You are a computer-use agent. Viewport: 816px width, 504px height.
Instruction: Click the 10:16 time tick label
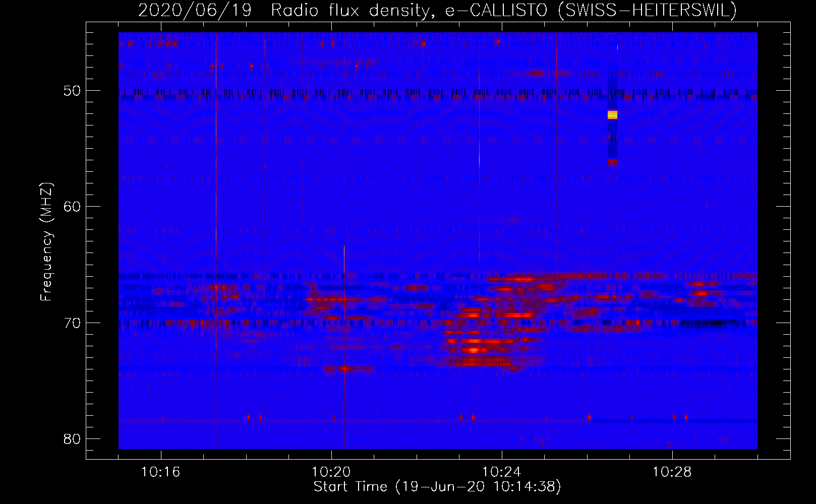tap(161, 472)
